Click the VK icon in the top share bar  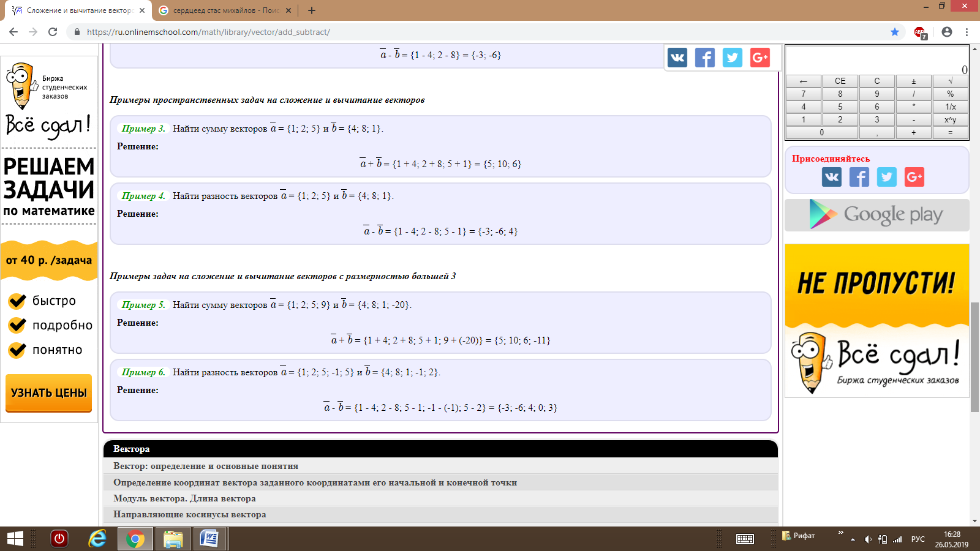point(677,58)
